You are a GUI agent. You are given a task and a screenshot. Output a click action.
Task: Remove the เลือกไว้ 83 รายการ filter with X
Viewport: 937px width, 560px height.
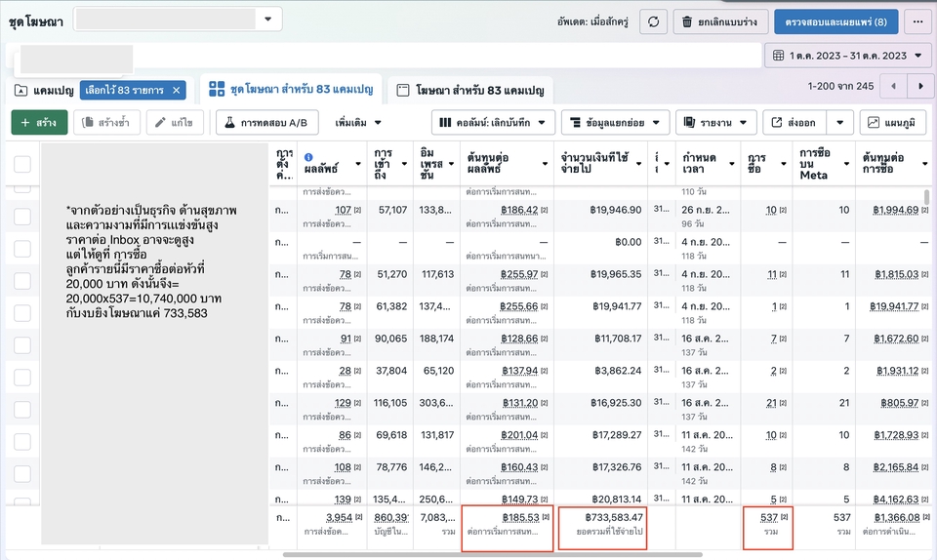point(177,90)
